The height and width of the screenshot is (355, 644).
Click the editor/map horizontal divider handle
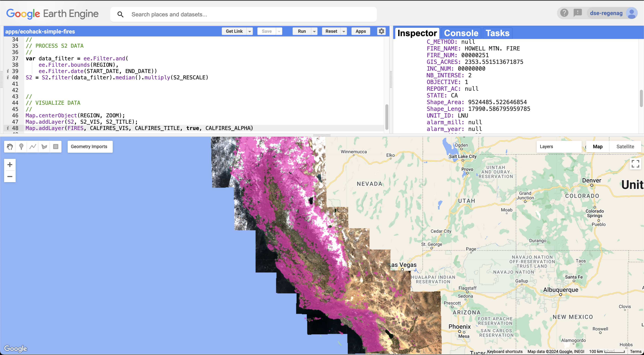pyautogui.click(x=322, y=135)
